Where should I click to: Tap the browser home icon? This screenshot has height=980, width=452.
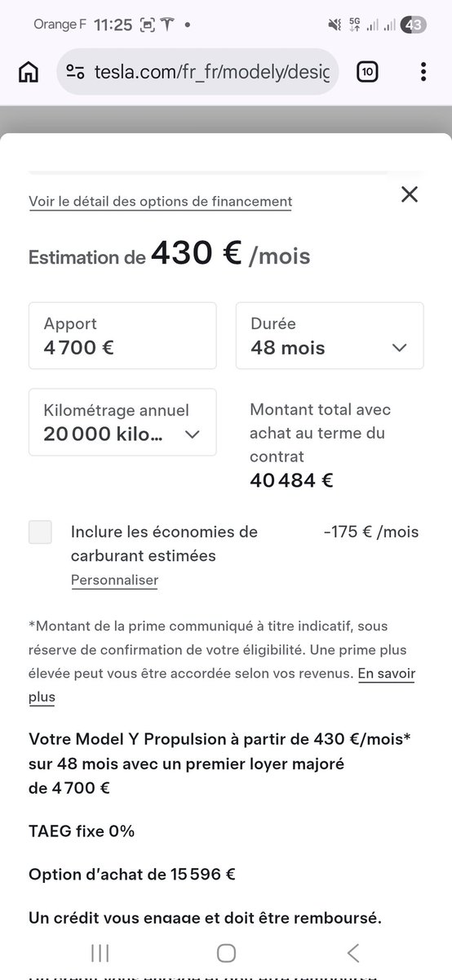tap(29, 72)
